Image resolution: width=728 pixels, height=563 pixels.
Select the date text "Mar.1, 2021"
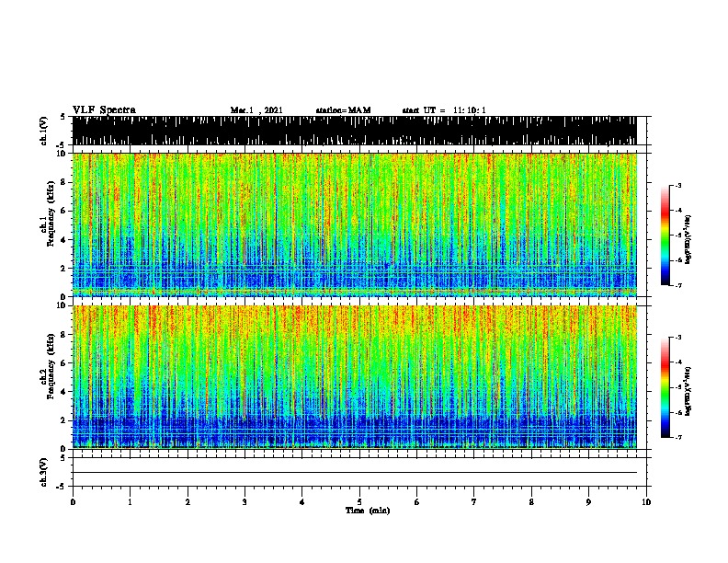pos(256,110)
